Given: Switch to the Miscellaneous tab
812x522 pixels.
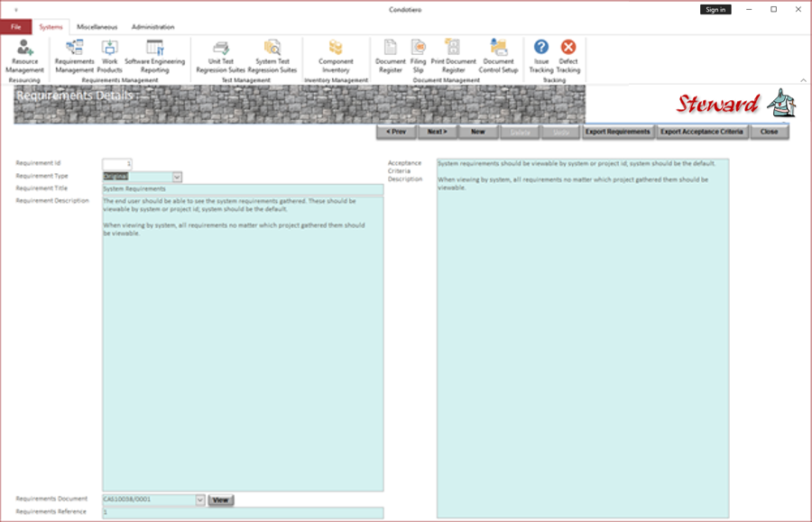Looking at the screenshot, I should point(97,27).
